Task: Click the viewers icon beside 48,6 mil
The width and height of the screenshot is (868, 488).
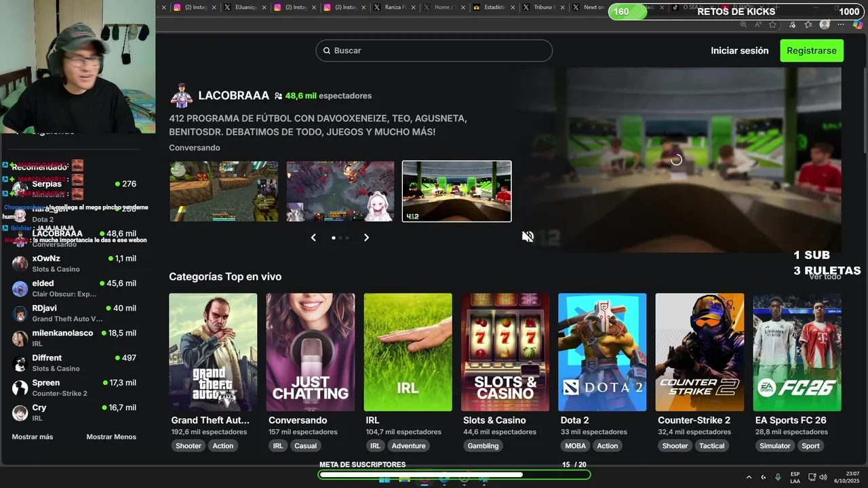Action: [x=278, y=96]
